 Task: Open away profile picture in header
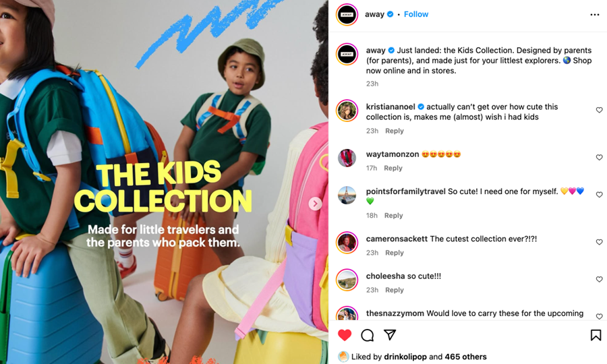click(347, 15)
